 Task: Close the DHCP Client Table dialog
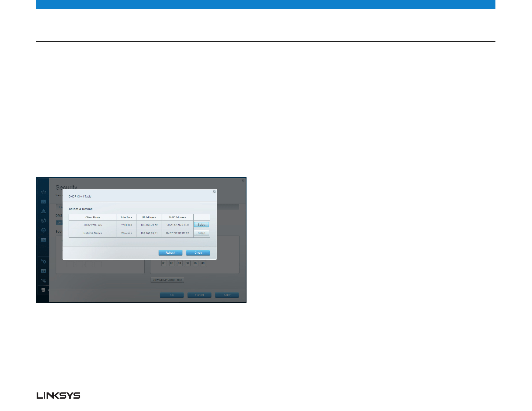click(214, 192)
